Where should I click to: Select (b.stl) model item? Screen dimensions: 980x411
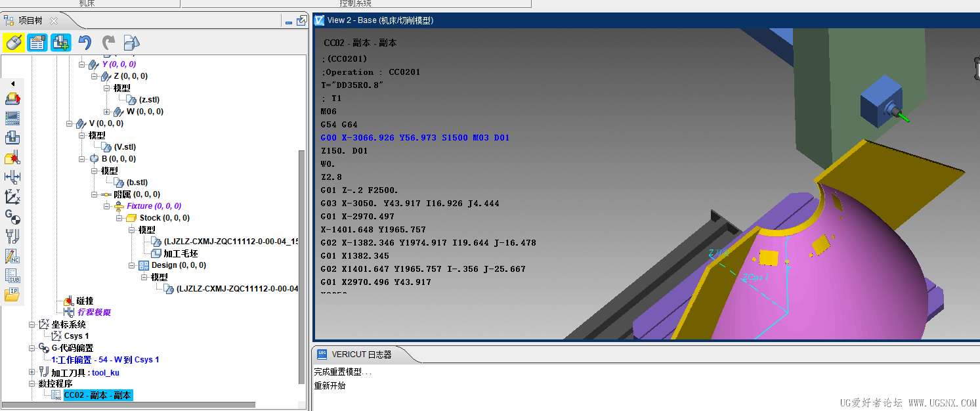pyautogui.click(x=137, y=183)
